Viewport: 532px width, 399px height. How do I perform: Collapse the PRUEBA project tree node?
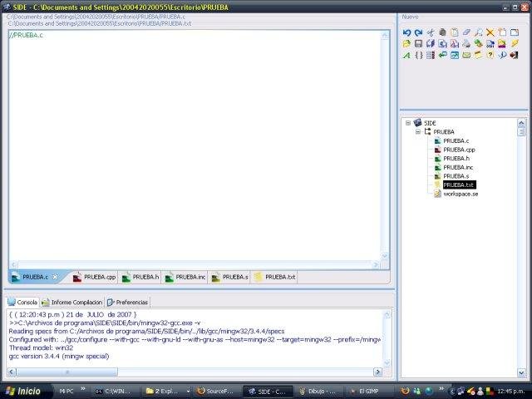[418, 131]
